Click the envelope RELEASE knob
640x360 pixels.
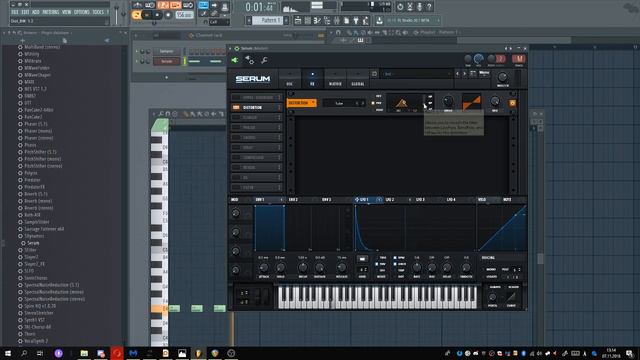(x=342, y=268)
